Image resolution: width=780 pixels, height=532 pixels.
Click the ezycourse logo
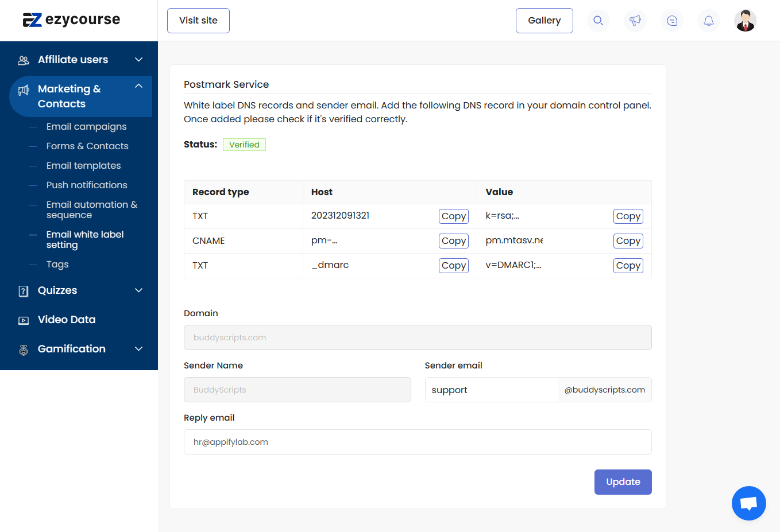point(71,20)
